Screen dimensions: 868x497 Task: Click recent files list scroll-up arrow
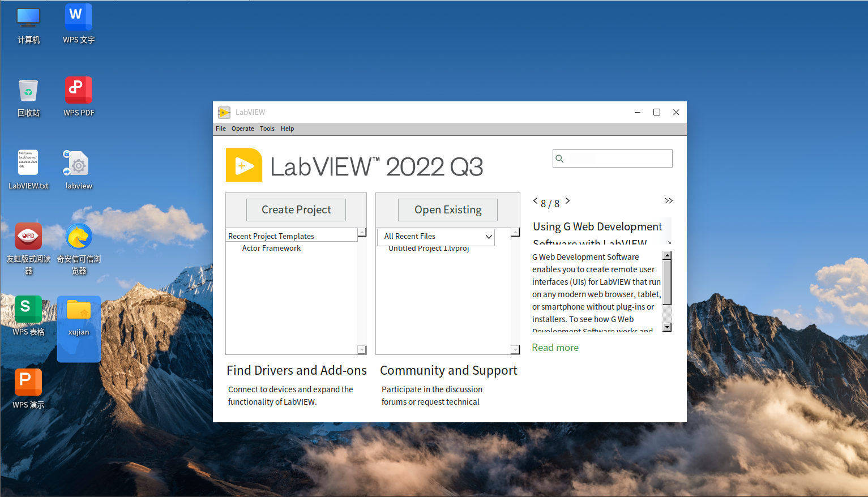[515, 232]
